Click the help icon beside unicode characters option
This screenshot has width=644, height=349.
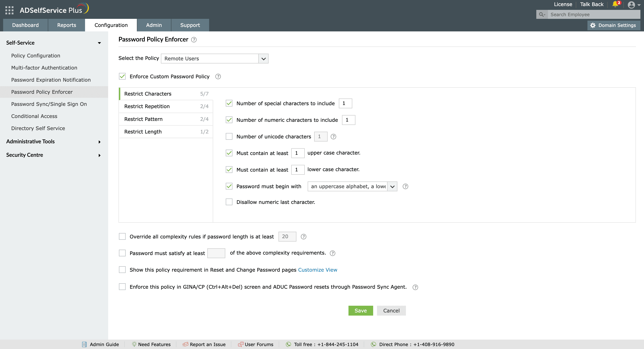click(x=333, y=137)
